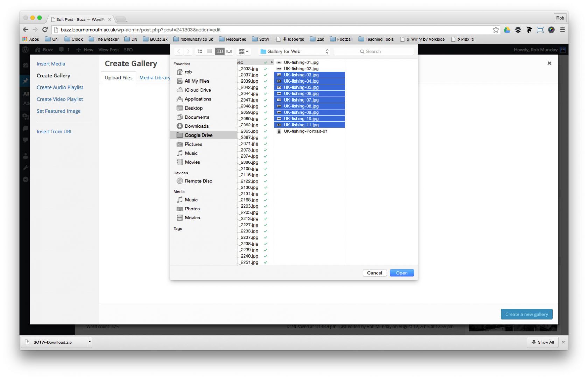Select file UK-fishing-05.jpg
The image size is (588, 378).
point(310,87)
